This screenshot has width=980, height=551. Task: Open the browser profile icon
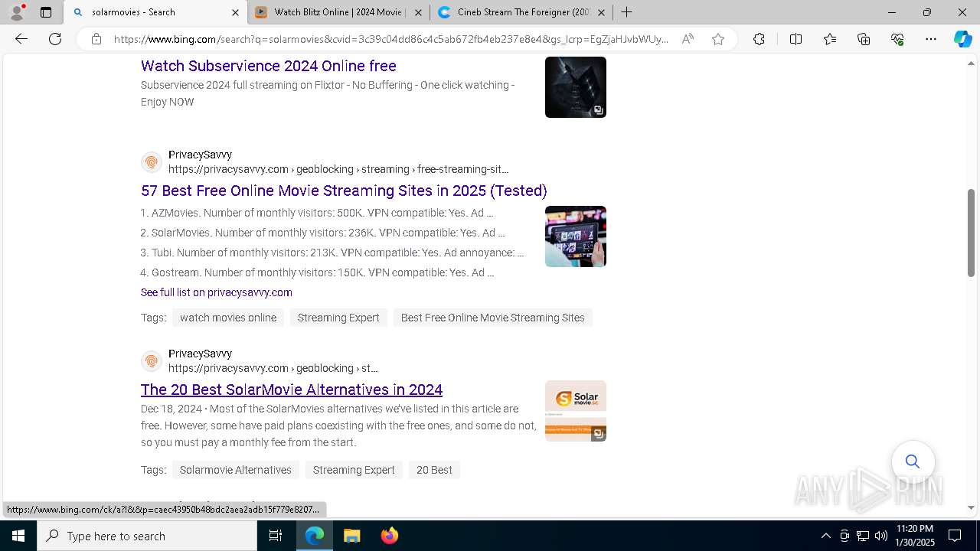coord(17,12)
